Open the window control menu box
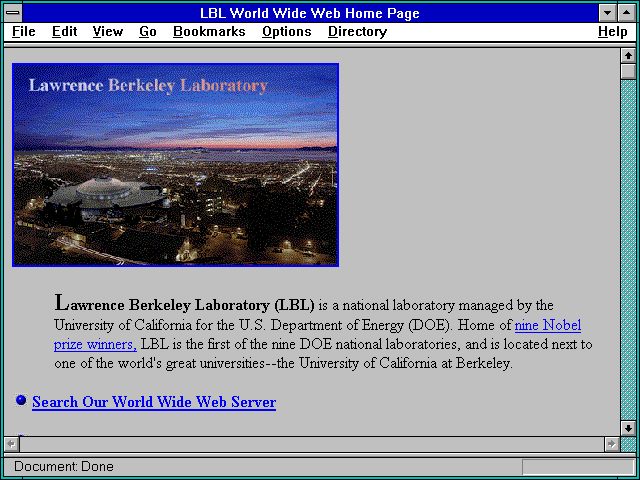The width and height of the screenshot is (640, 480). click(13, 13)
